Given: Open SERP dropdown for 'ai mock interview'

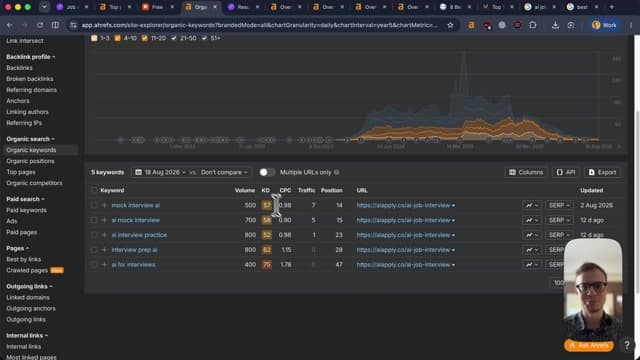Looking at the screenshot, I should [558, 220].
